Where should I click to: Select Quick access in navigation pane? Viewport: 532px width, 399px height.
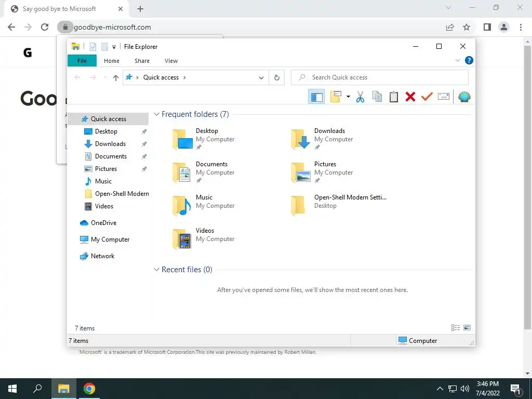point(108,119)
